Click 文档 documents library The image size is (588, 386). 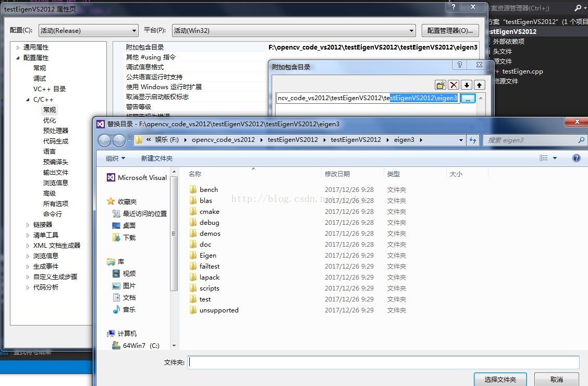pyautogui.click(x=124, y=297)
